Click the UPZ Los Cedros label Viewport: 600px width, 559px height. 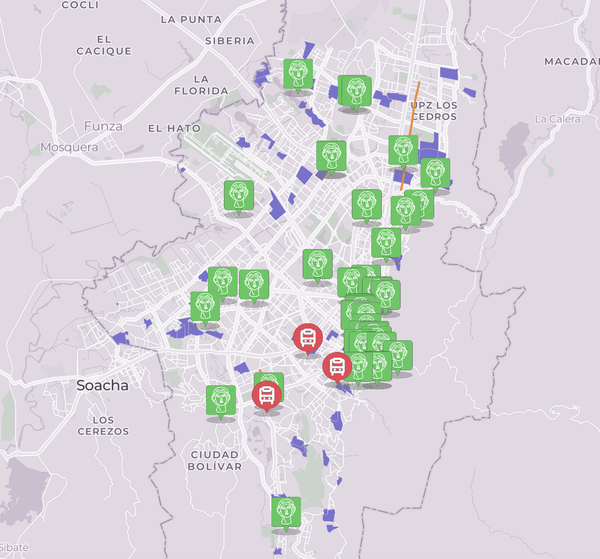tap(433, 110)
